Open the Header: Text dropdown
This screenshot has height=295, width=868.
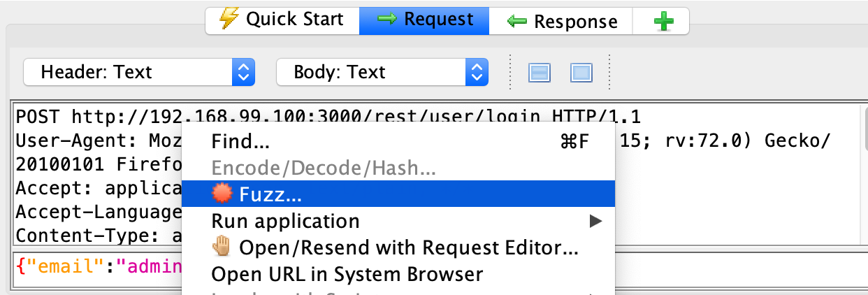coord(139,72)
